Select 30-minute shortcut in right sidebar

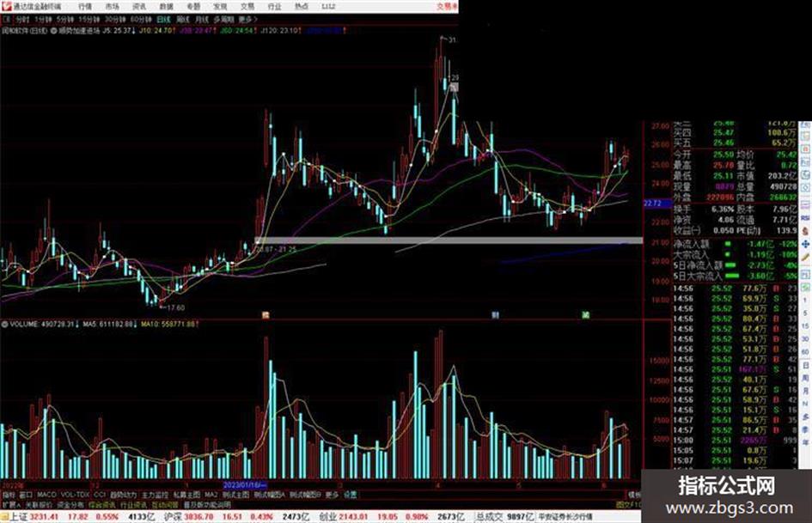805,339
